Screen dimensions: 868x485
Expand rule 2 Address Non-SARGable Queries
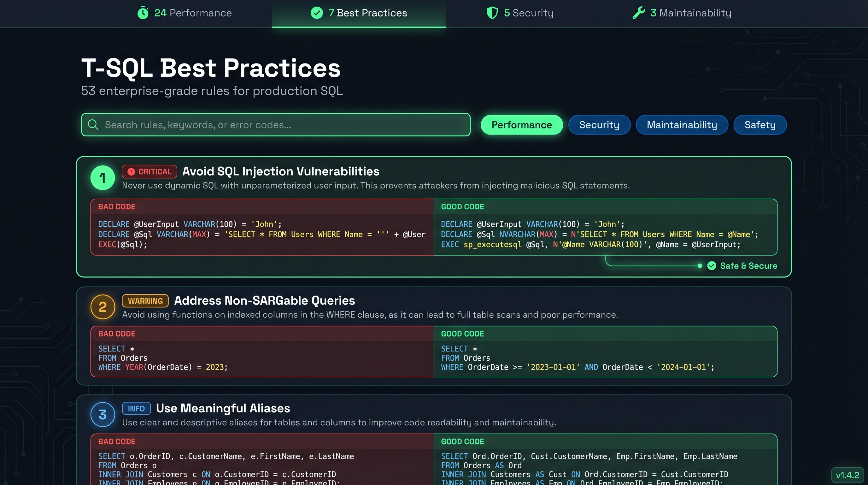pyautogui.click(x=264, y=300)
